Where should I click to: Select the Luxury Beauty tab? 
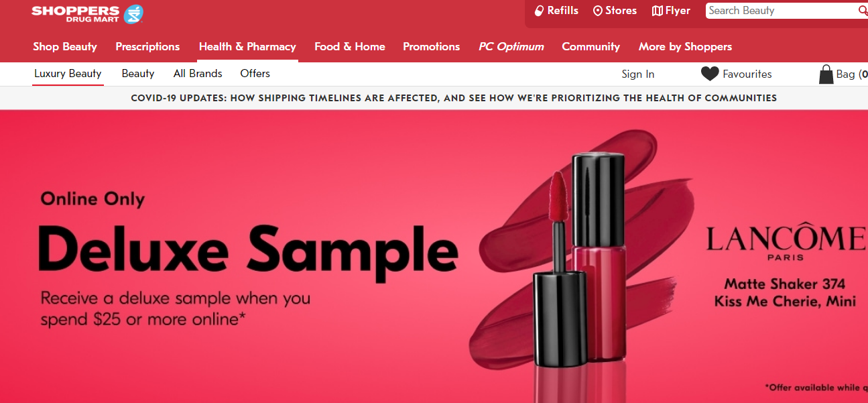[68, 74]
